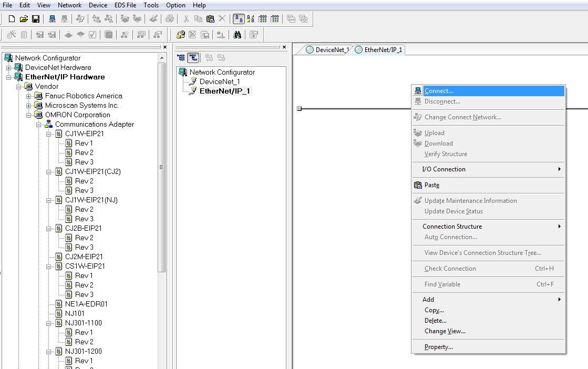Screen dimensions: 588x369
Task: Click the Paste clipboard toolbar icon
Action: click(x=210, y=19)
